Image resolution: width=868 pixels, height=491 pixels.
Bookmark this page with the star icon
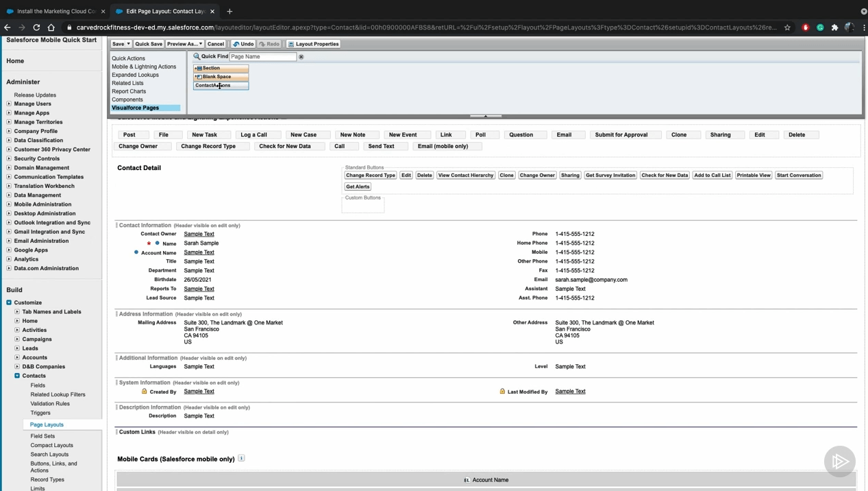[x=787, y=27]
